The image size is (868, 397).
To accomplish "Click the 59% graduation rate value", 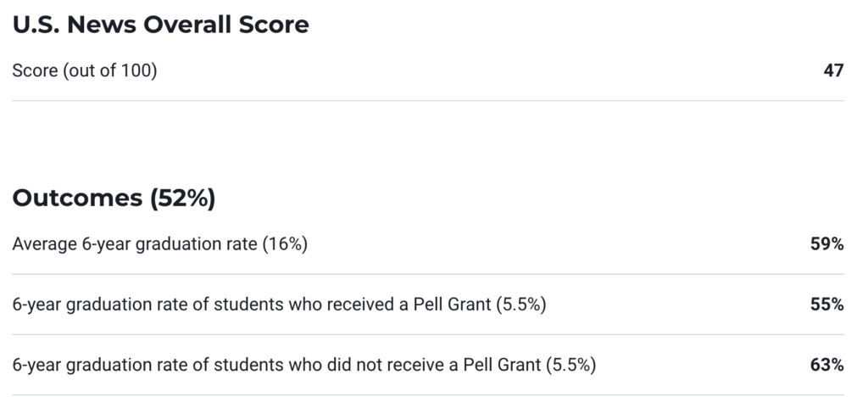I will click(x=826, y=245).
